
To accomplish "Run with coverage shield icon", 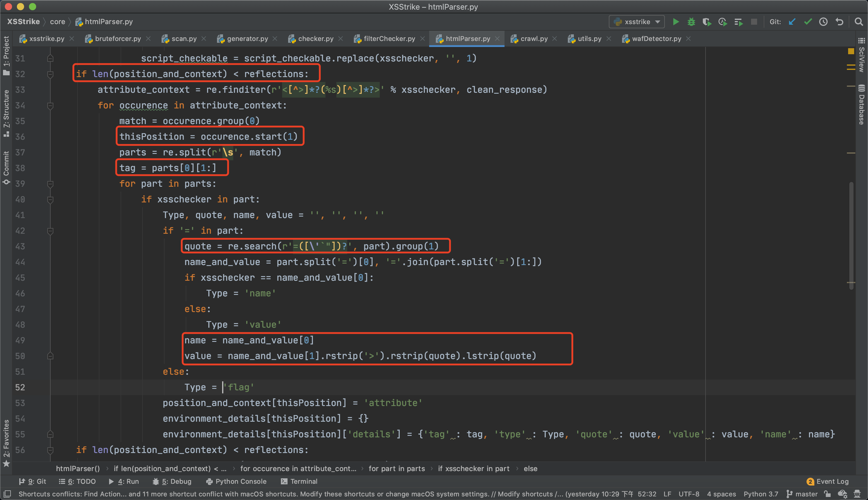I will 706,22.
